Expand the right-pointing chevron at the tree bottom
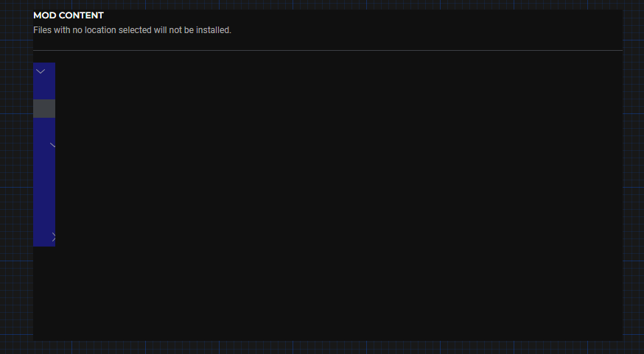This screenshot has height=354, width=644. click(53, 237)
